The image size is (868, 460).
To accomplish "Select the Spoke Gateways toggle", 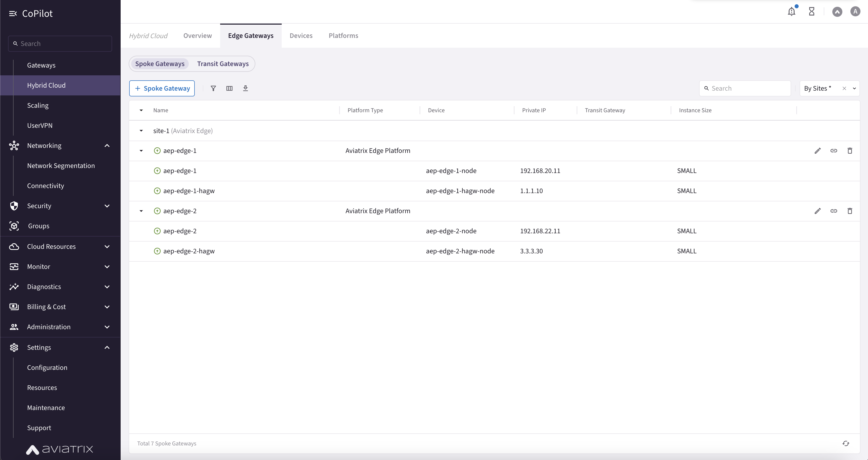I will (160, 64).
